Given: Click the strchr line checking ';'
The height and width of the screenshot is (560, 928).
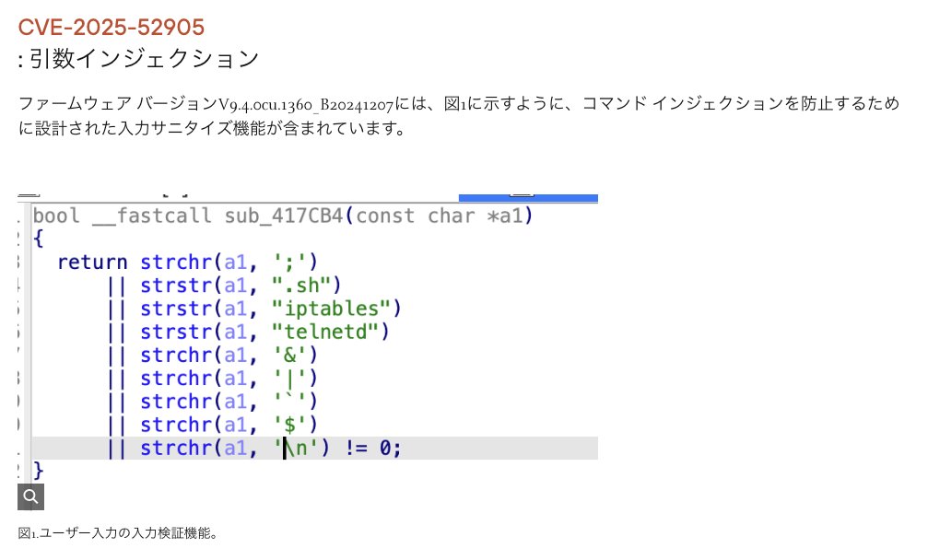Looking at the screenshot, I should (x=229, y=262).
